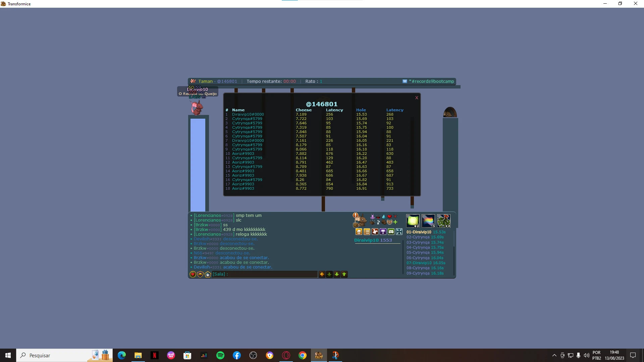Image resolution: width=644 pixels, height=362 pixels.
Task: Select ranking entry 07-Diraivip10 16.05s
Action: [426, 263]
